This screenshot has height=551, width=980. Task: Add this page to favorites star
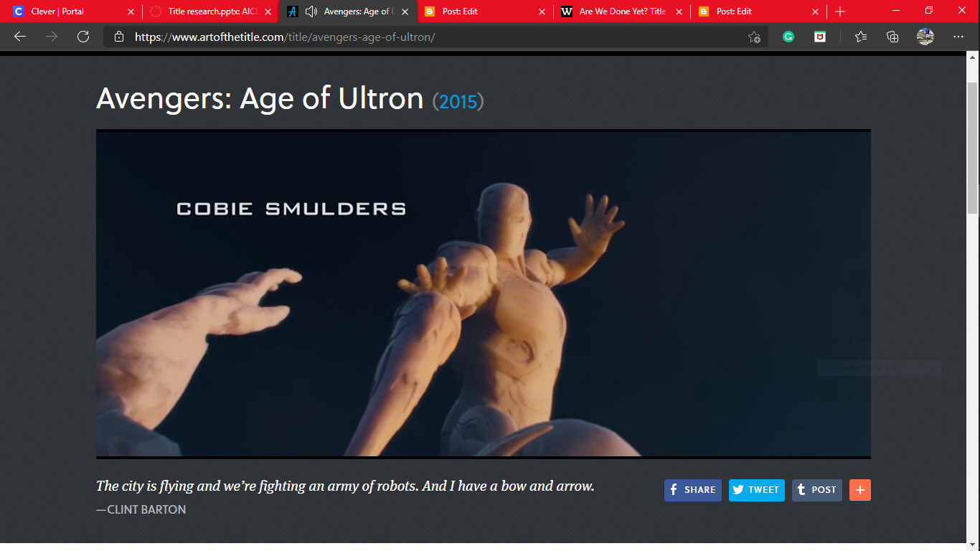pyautogui.click(x=754, y=37)
